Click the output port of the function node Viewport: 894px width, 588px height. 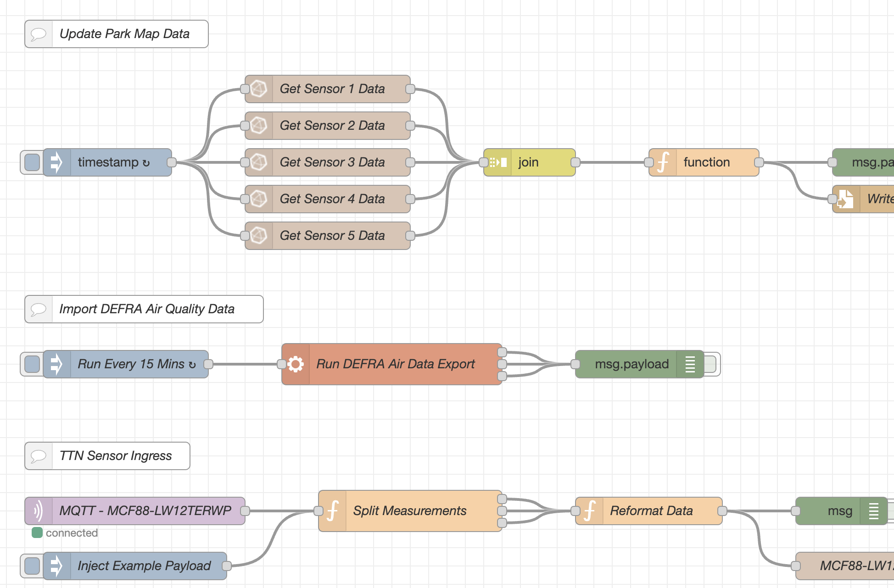(x=759, y=162)
